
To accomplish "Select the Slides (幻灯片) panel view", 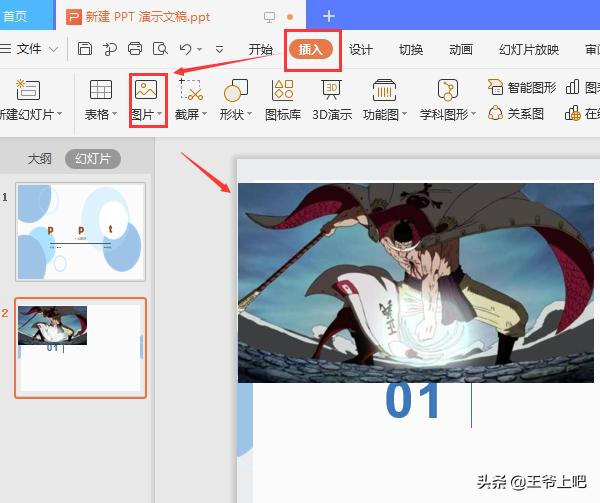I will click(92, 159).
